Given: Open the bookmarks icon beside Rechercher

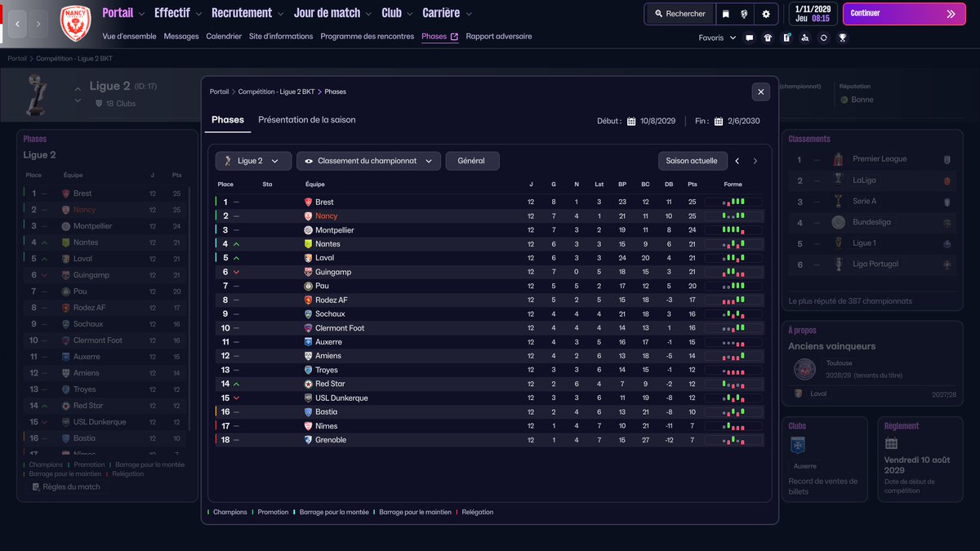Looking at the screenshot, I should pos(725,14).
